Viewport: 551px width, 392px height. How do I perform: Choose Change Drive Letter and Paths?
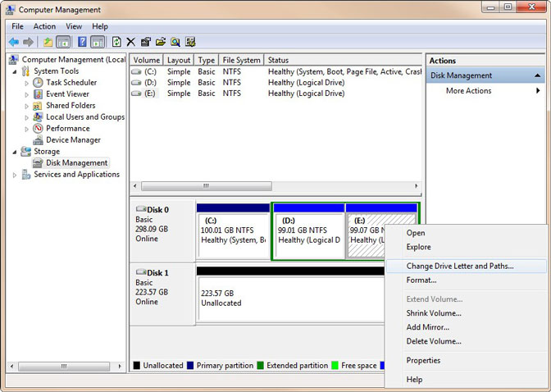[x=466, y=267]
